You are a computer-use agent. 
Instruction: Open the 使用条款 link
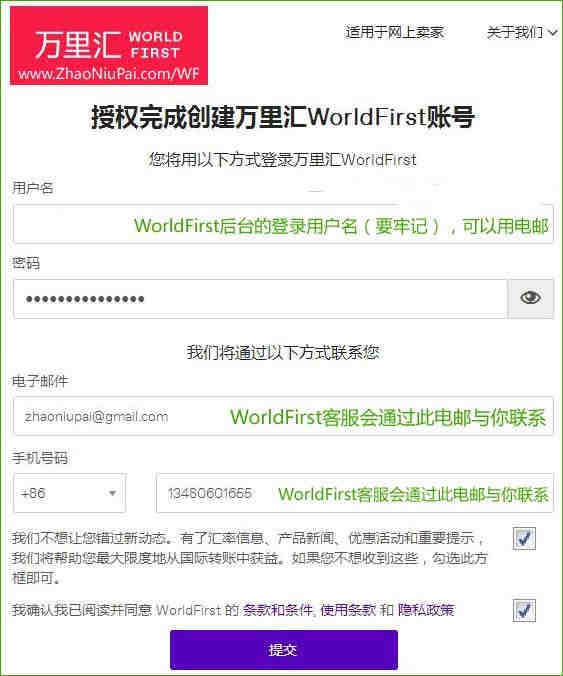tap(348, 610)
